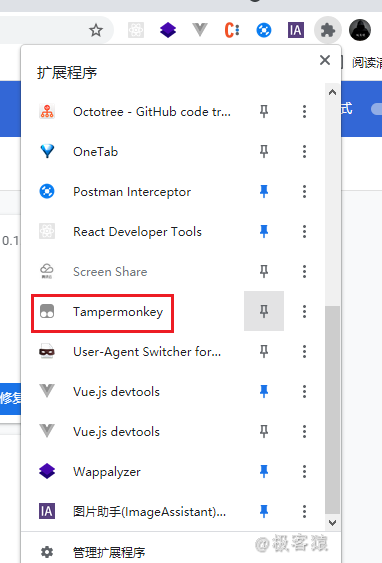Click the manage extensions gear icon
This screenshot has height=563, width=382.
pos(47,552)
